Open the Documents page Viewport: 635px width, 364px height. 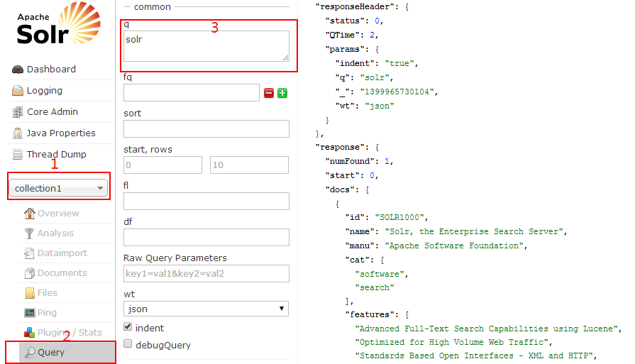pos(62,272)
